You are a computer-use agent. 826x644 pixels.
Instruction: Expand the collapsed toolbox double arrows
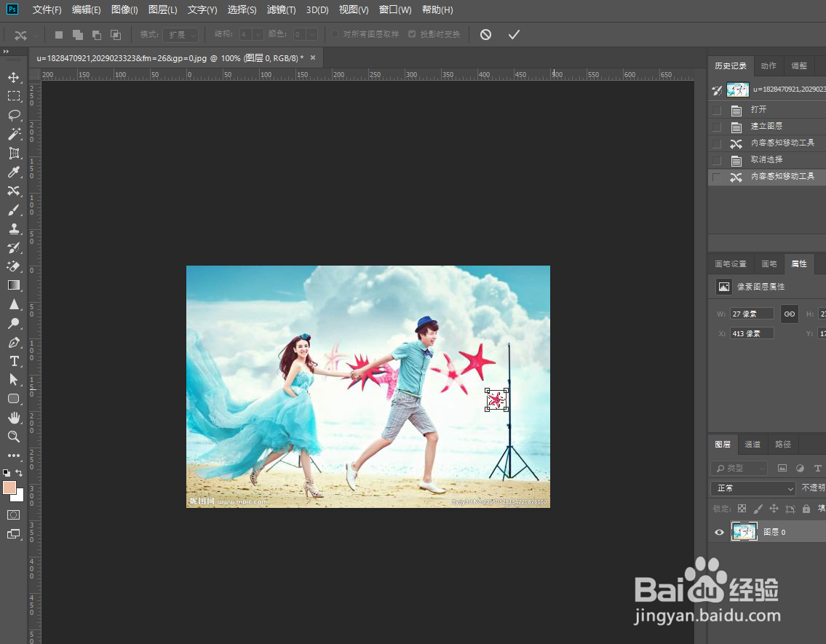click(x=6, y=52)
